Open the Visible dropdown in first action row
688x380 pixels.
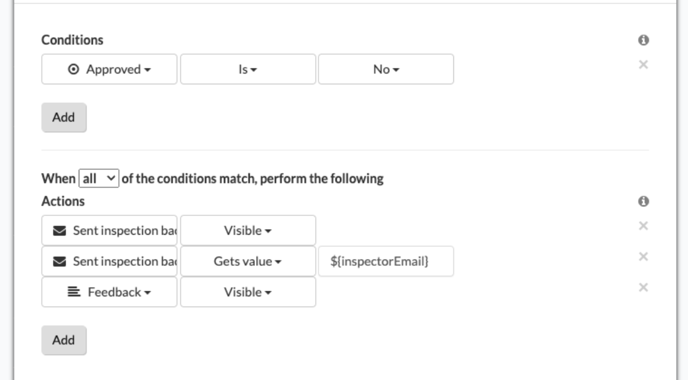[x=248, y=230]
